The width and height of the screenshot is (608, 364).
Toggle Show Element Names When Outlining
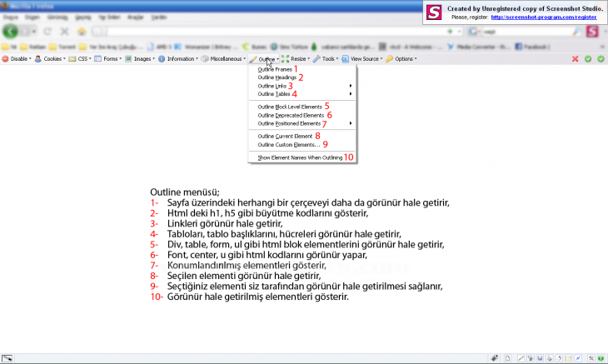300,157
